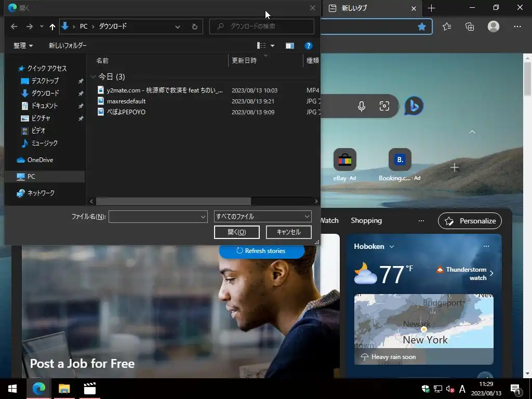
Task: Start voice search microphone
Action: click(x=362, y=106)
